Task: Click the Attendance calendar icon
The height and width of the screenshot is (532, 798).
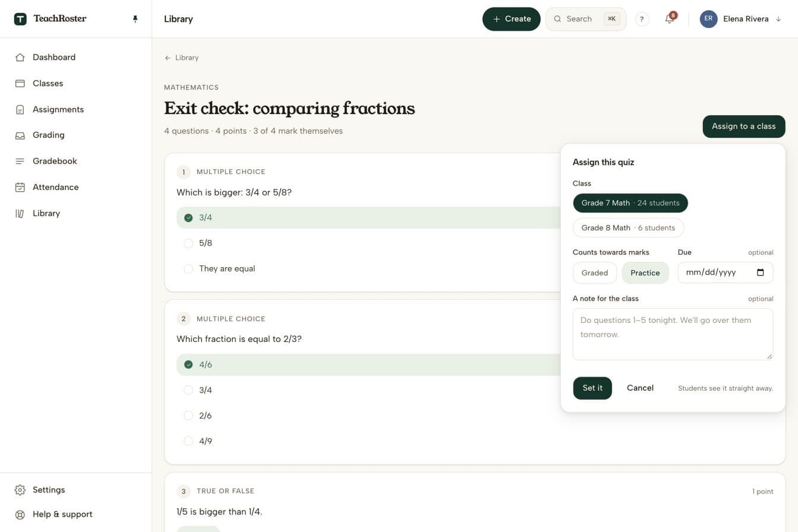Action: coord(20,187)
